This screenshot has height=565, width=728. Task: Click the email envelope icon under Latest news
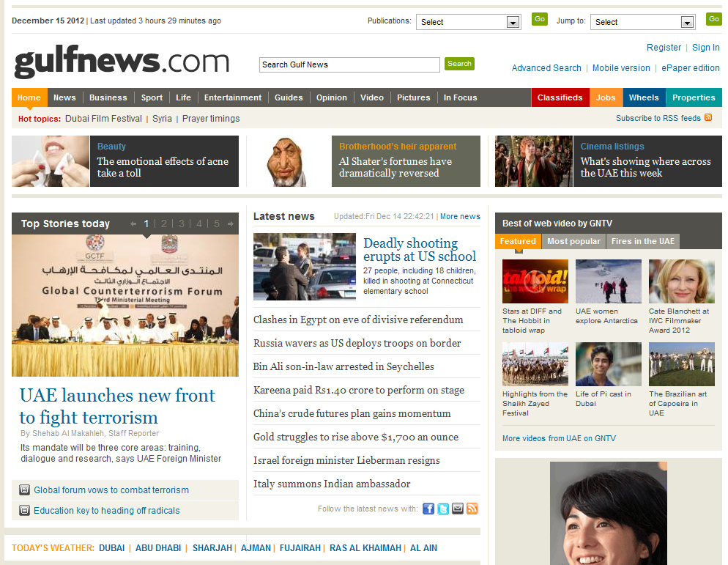tap(458, 509)
